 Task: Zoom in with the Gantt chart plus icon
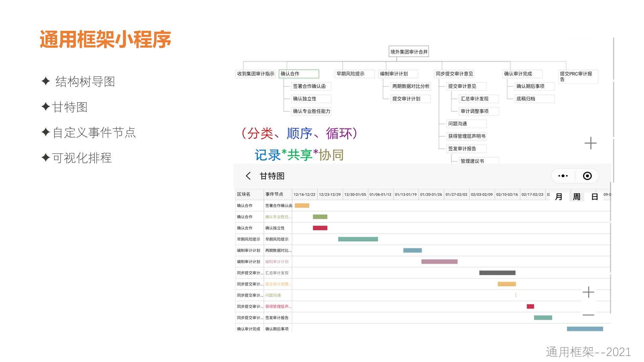click(x=588, y=292)
